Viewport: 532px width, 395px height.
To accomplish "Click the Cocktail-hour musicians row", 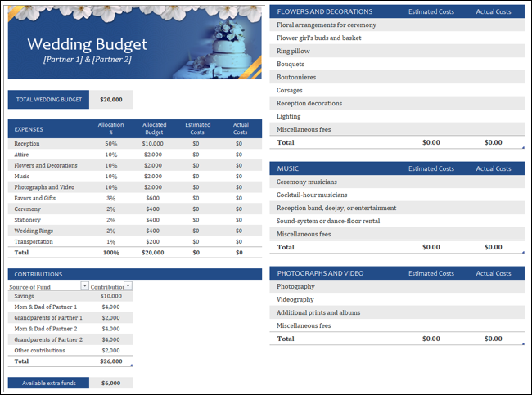I will tap(397, 195).
